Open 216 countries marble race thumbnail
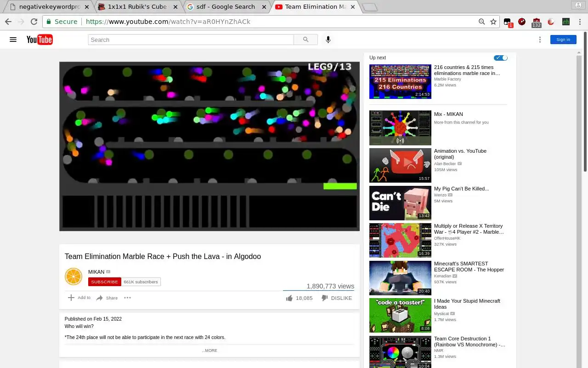This screenshot has width=588, height=368. (x=400, y=81)
